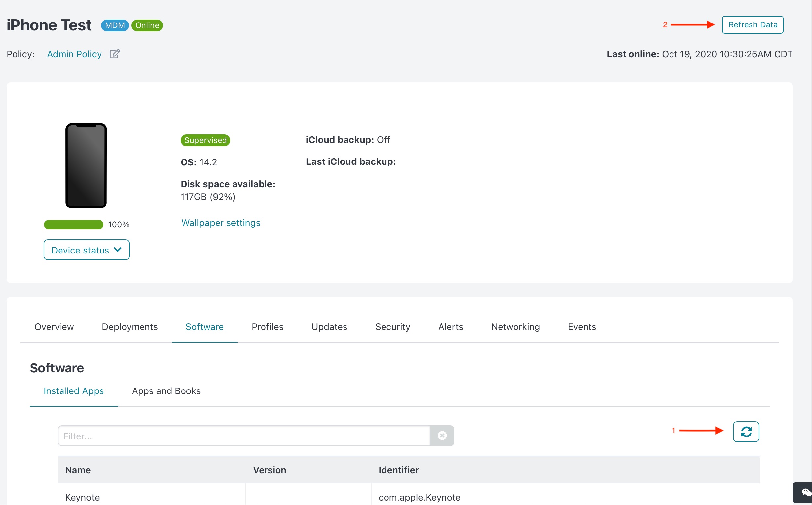The width and height of the screenshot is (812, 505).
Task: Switch to Apps and Books sub-tab
Action: (x=166, y=391)
